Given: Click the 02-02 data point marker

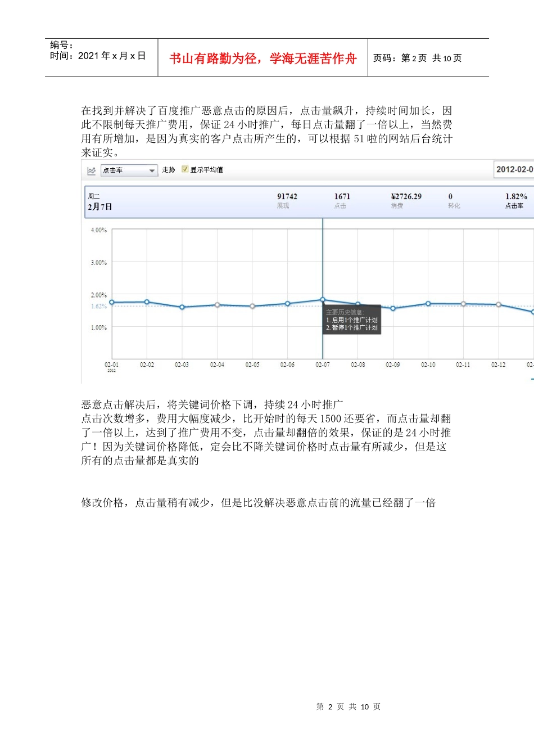Looking at the screenshot, I should coord(147,302).
